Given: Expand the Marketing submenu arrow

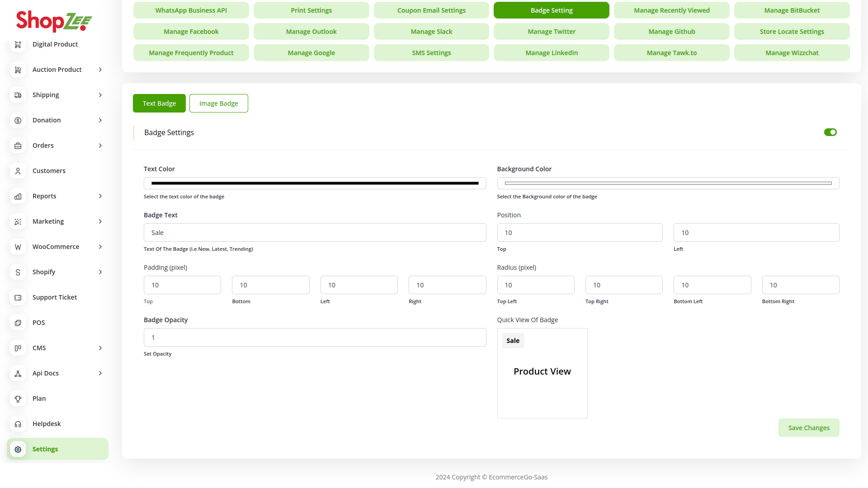Looking at the screenshot, I should (x=100, y=221).
